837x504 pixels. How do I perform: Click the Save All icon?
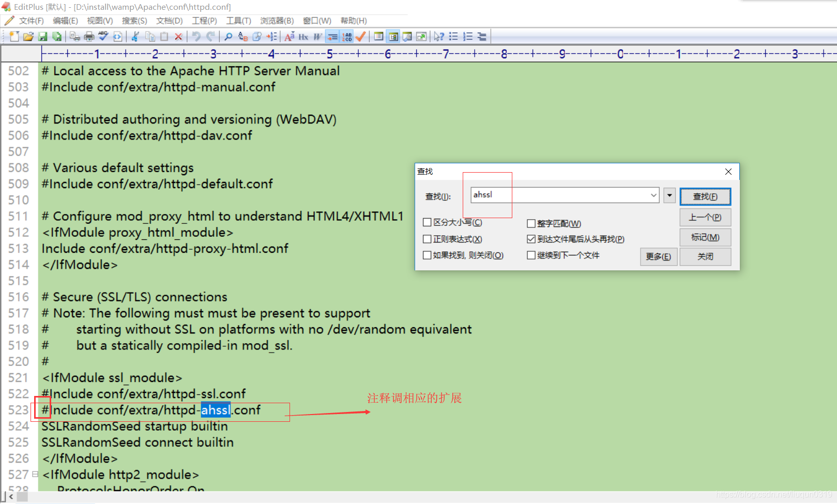(57, 36)
